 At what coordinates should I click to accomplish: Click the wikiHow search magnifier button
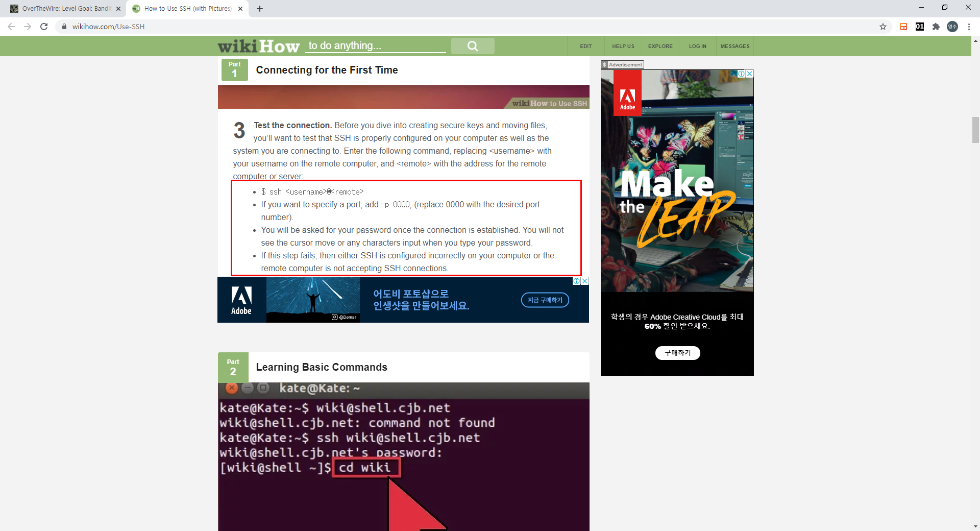pyautogui.click(x=473, y=46)
